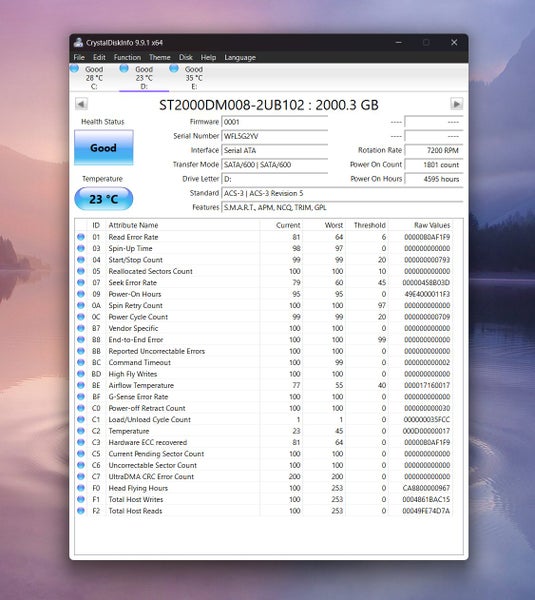
Task: Select the blue status orb for drive C:
Action: point(74,68)
